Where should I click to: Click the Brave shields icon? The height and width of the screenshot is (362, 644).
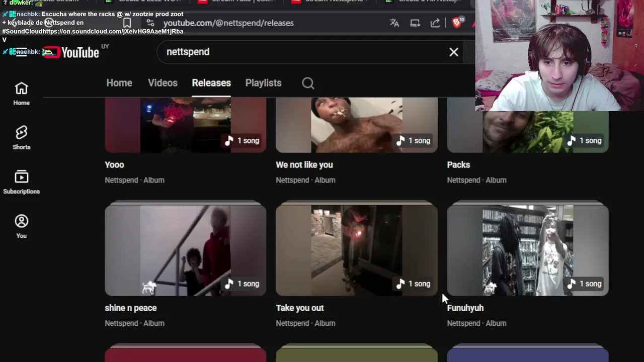point(457,23)
